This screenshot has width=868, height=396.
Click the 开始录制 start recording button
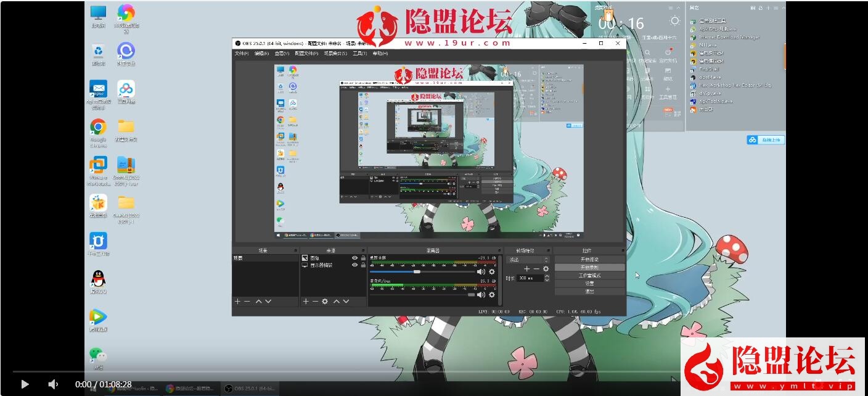click(589, 268)
